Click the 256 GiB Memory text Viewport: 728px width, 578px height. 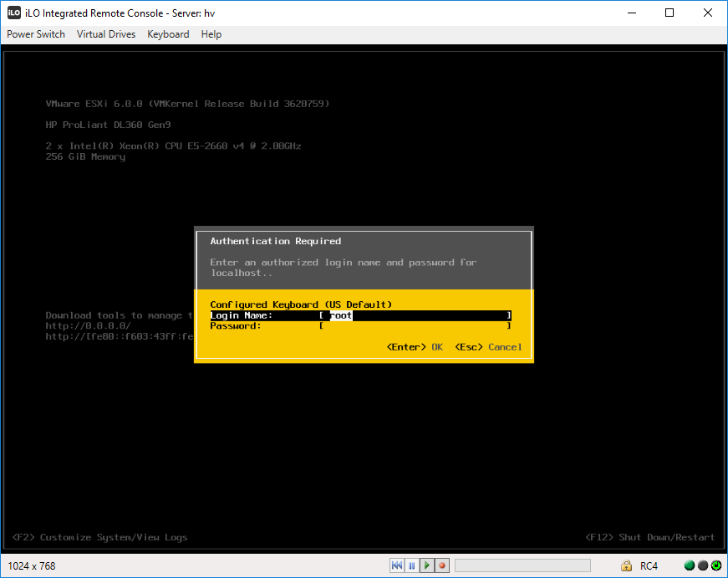pos(85,157)
